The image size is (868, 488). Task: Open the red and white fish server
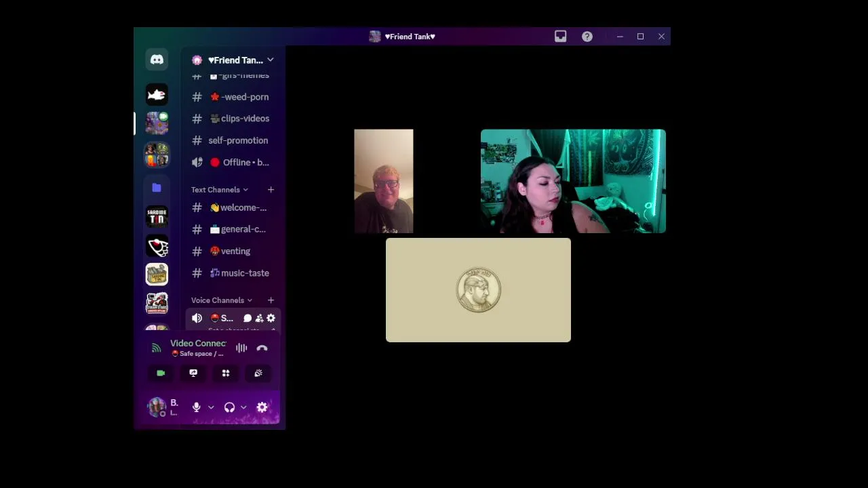[157, 246]
